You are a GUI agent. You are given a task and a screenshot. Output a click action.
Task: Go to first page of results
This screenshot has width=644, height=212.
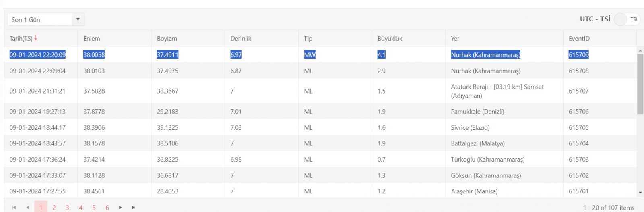[14, 208]
